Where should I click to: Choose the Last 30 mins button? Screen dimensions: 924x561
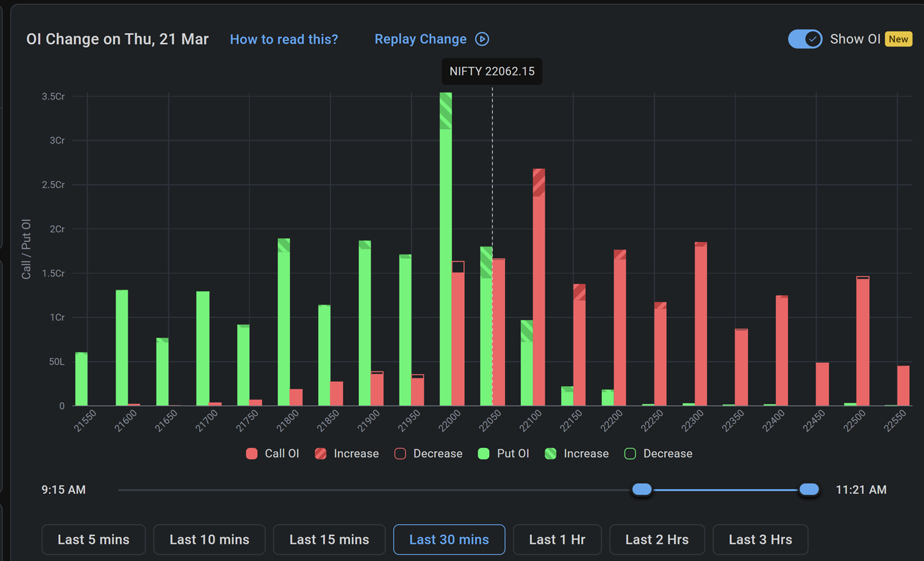[449, 539]
